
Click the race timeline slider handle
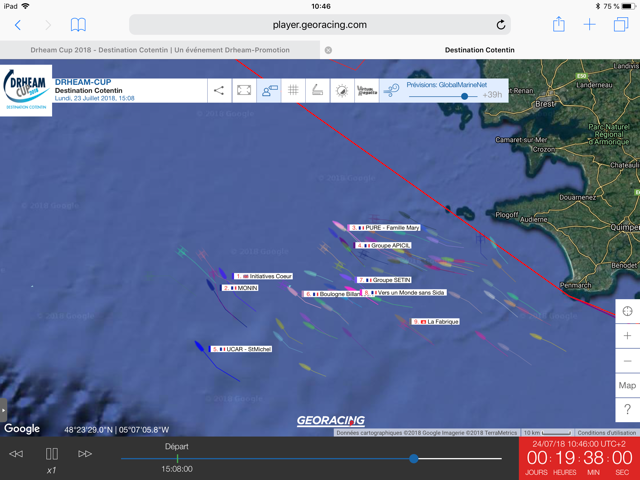click(x=413, y=458)
